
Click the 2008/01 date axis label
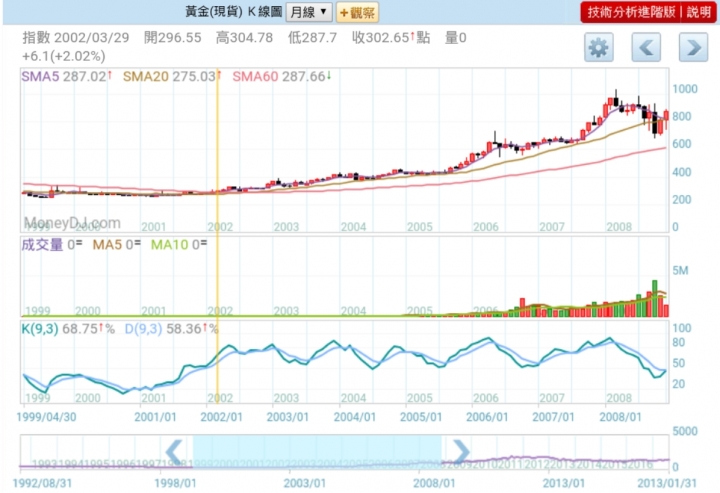[x=620, y=417]
